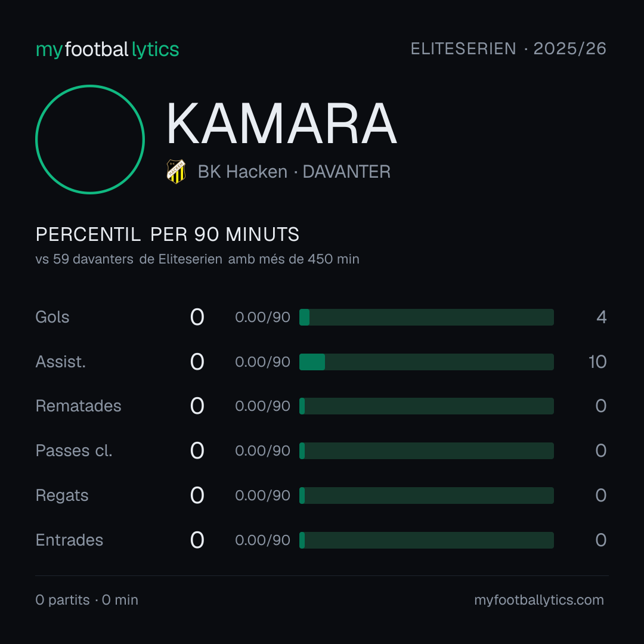Click the vs 59 davanters comparison subtitle
This screenshot has height=644, width=644.
pyautogui.click(x=197, y=259)
